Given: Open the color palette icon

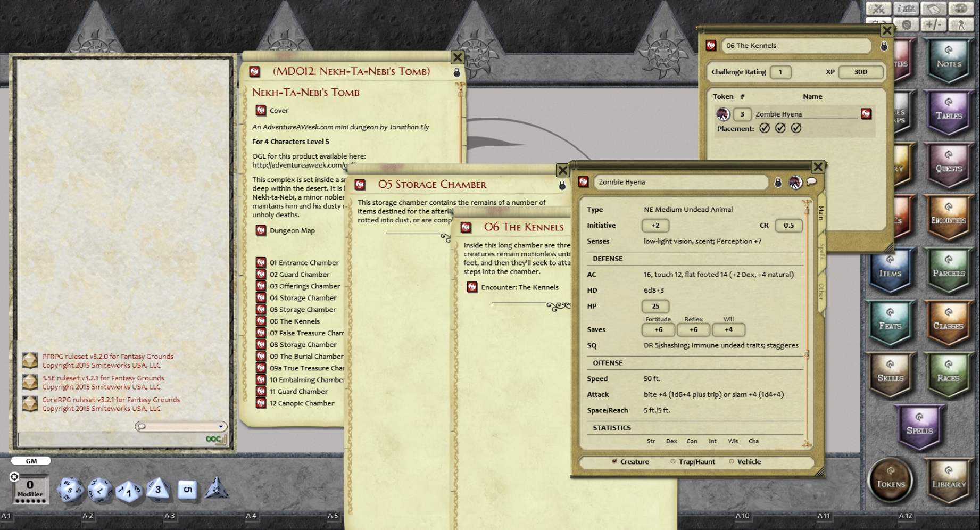Looking at the screenshot, I should point(962,9).
